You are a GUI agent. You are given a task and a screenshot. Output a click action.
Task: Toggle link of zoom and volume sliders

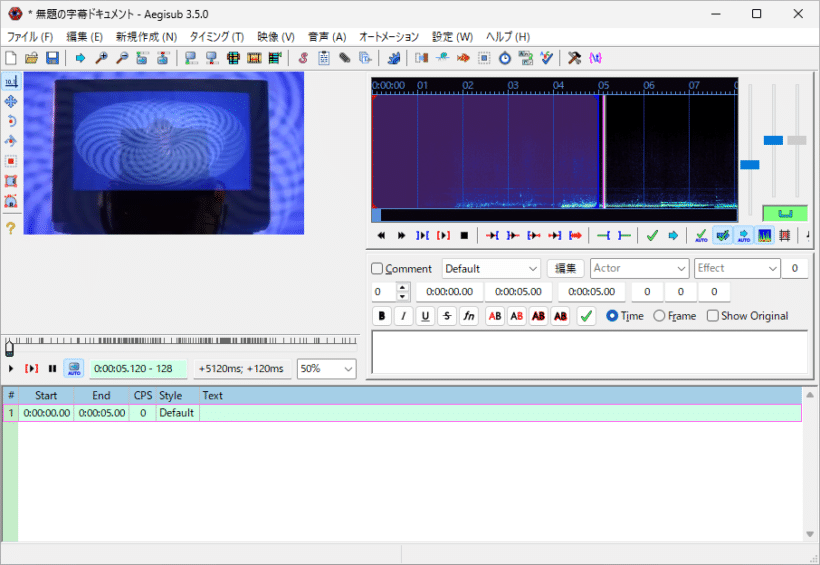click(x=785, y=213)
